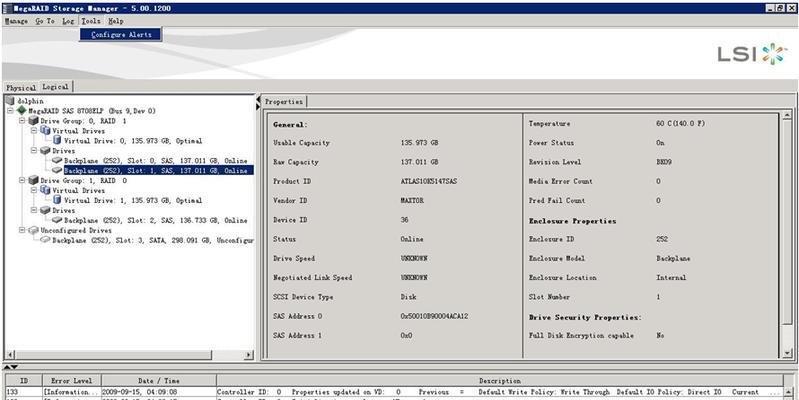
Task: Switch to the Logical tab
Action: click(56, 87)
